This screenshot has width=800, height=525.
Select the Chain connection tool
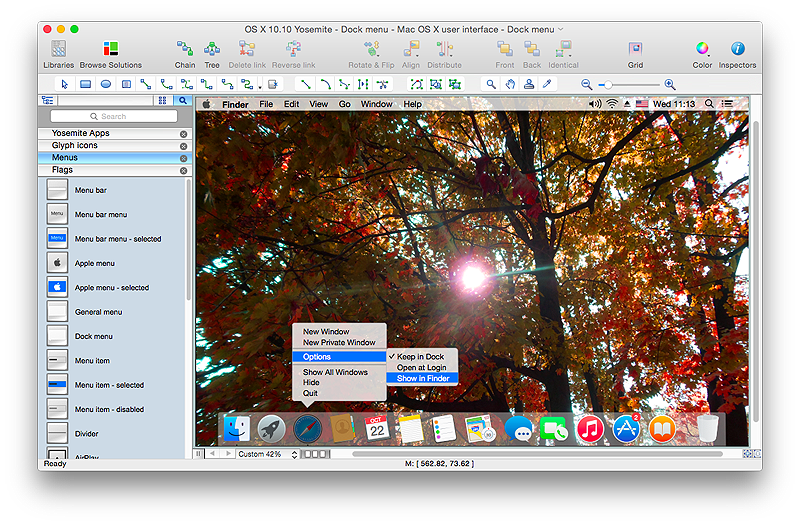pyautogui.click(x=185, y=49)
